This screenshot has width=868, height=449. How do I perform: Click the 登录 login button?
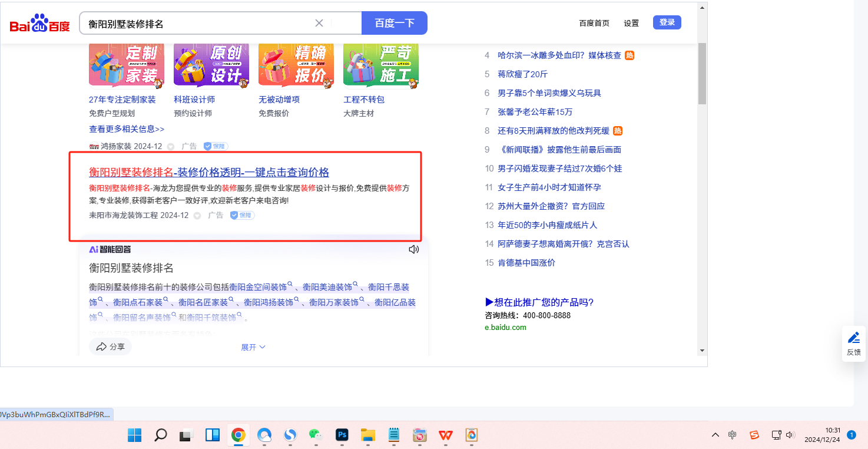(667, 22)
